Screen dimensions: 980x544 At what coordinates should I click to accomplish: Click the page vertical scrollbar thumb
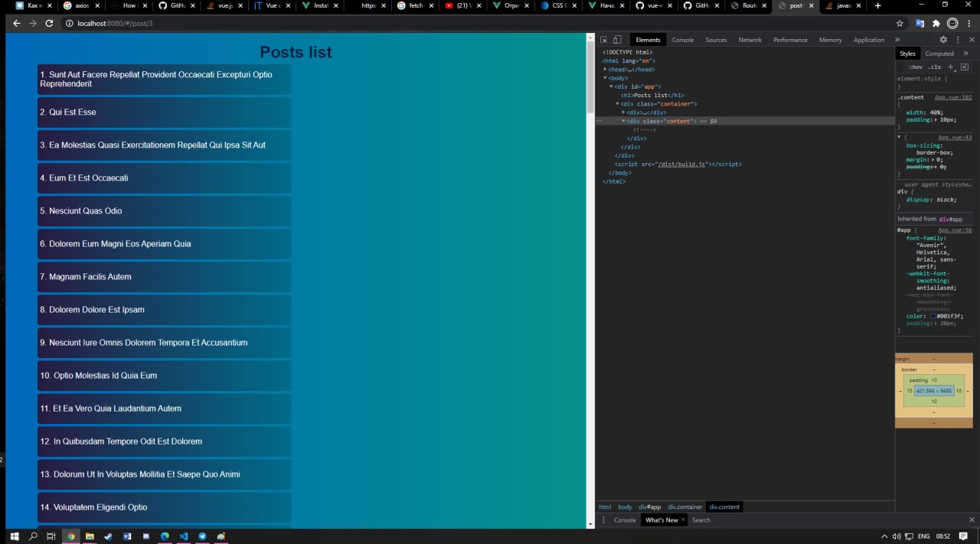click(590, 77)
